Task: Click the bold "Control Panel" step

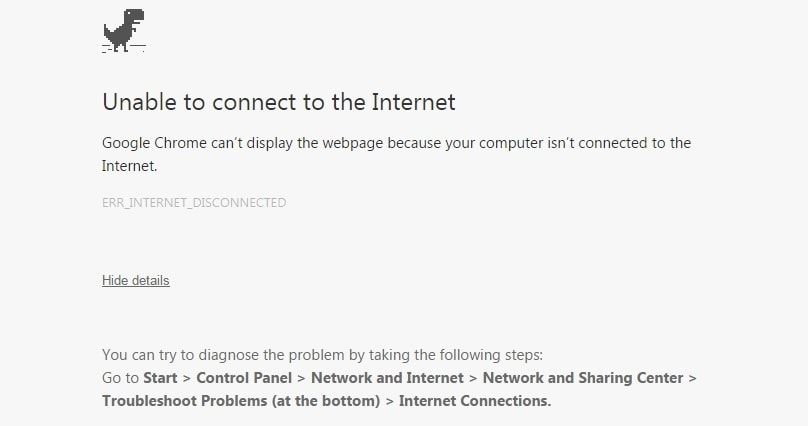Action: click(x=244, y=378)
